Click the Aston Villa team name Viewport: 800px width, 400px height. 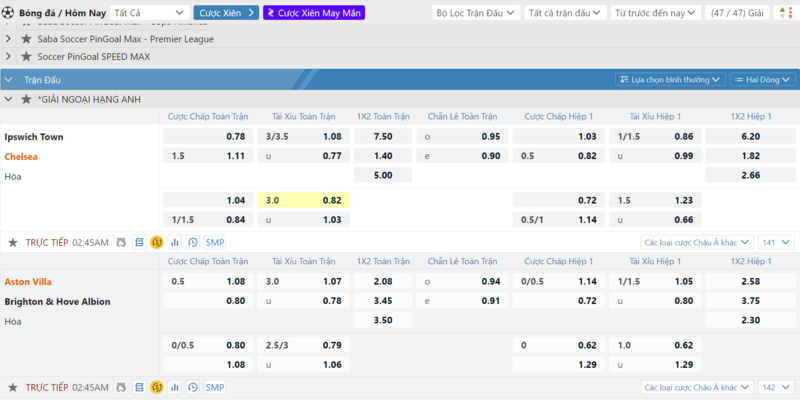click(28, 282)
